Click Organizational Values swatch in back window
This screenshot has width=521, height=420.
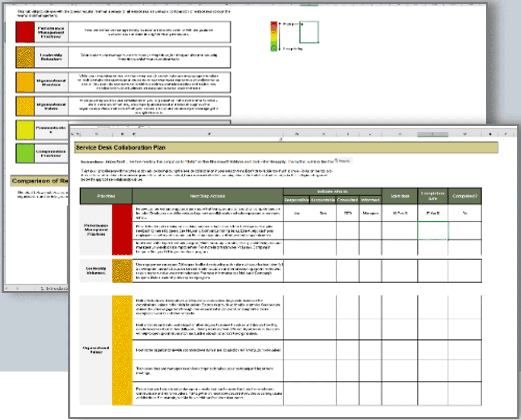tap(25, 107)
